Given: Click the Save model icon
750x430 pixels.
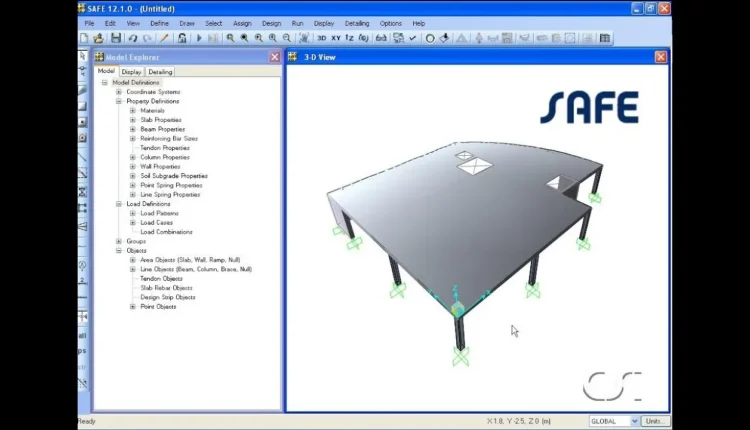Looking at the screenshot, I should click(116, 38).
